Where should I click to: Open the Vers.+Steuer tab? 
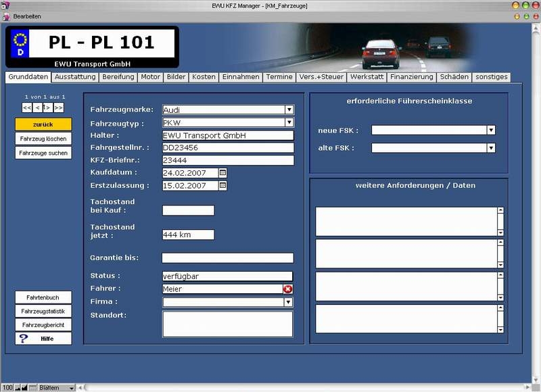(321, 77)
